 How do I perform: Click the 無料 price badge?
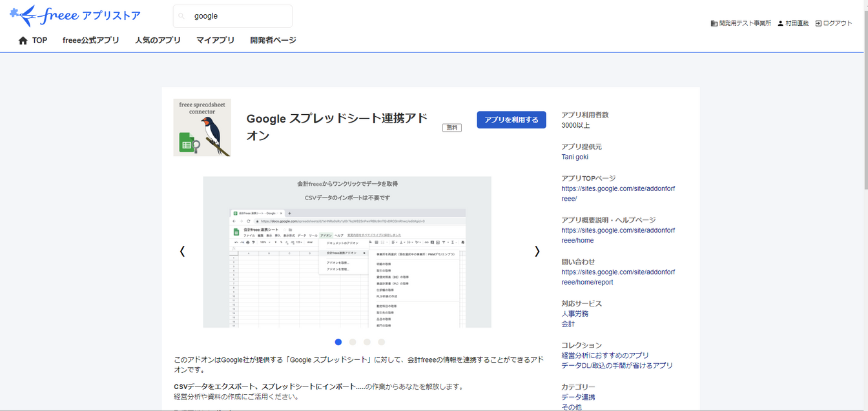pyautogui.click(x=452, y=128)
